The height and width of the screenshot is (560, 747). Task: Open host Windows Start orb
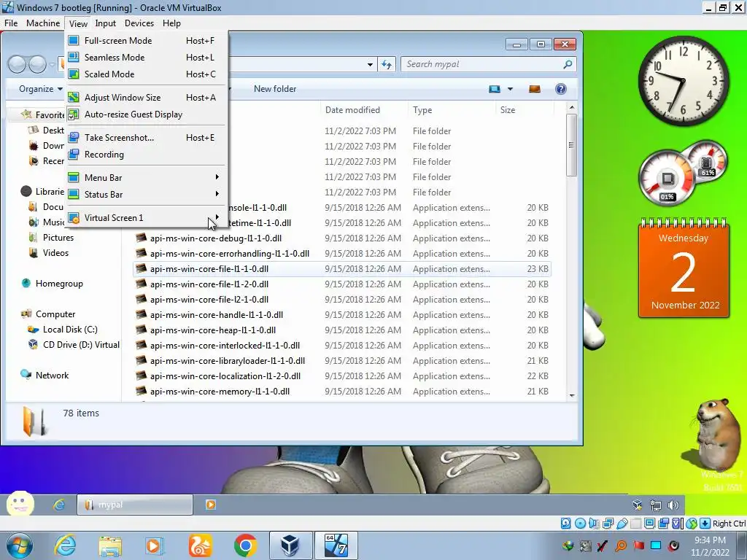coord(19,545)
